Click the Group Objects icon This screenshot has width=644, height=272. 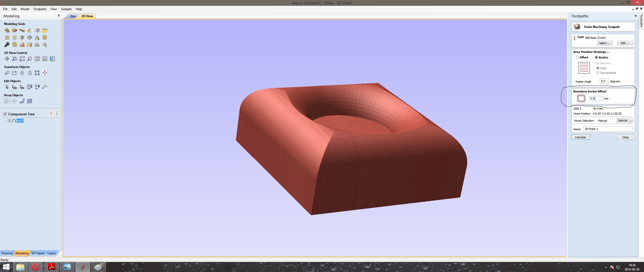tap(29, 87)
